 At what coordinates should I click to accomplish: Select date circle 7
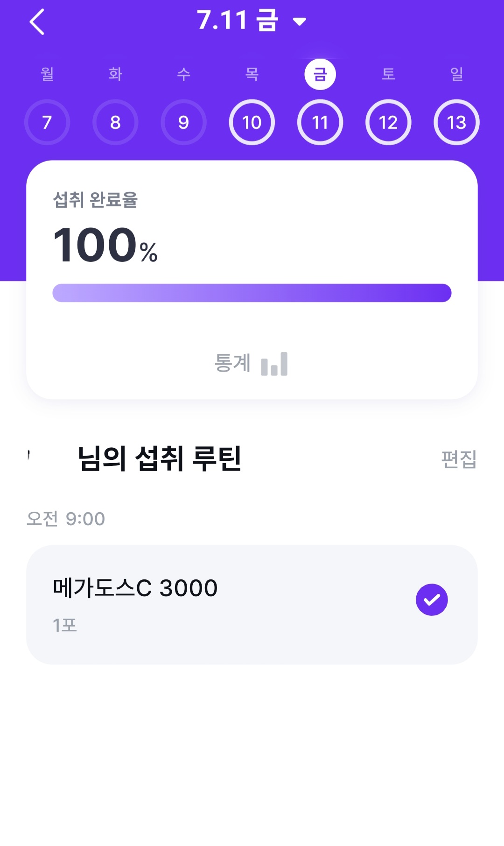47,122
